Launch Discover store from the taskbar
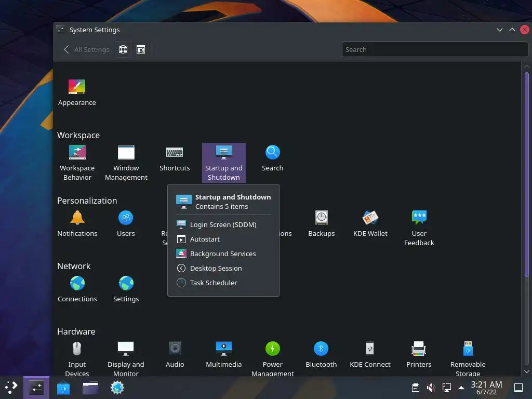The image size is (532, 399). point(63,388)
